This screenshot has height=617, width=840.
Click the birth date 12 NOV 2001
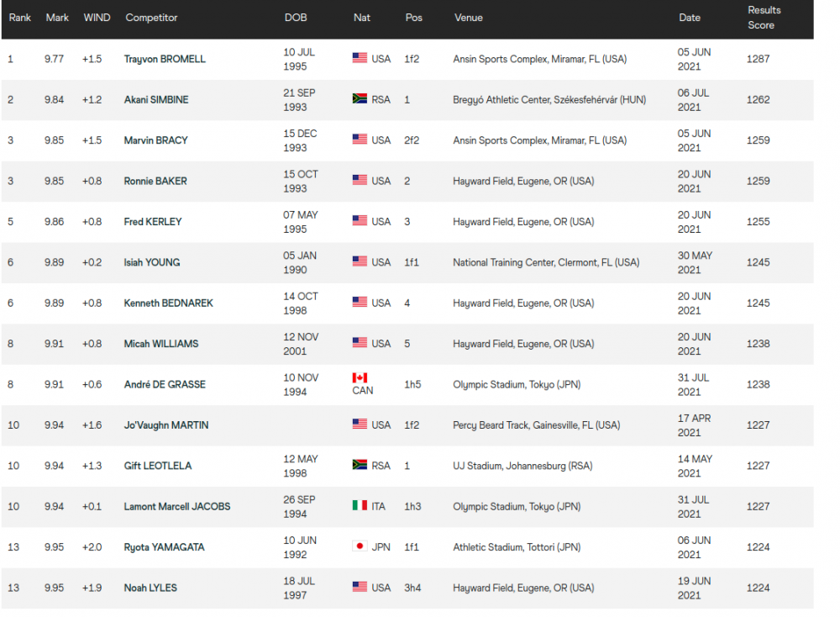301,344
